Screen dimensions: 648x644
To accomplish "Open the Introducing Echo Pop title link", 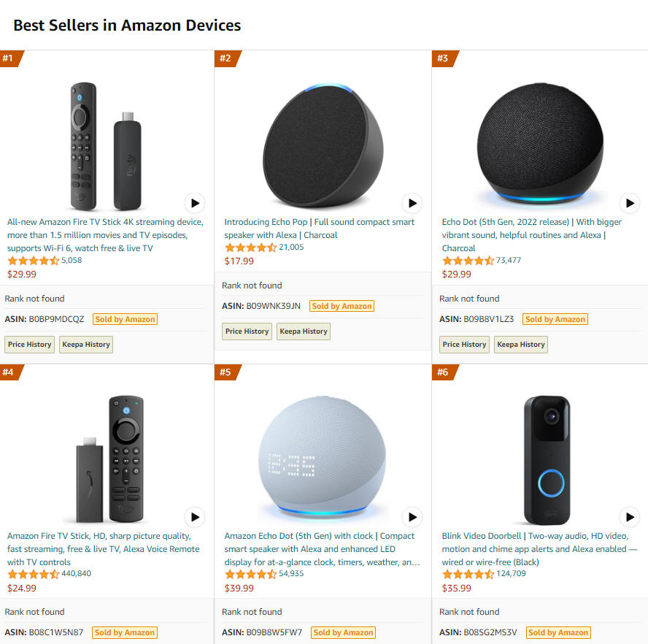I will pyautogui.click(x=319, y=229).
